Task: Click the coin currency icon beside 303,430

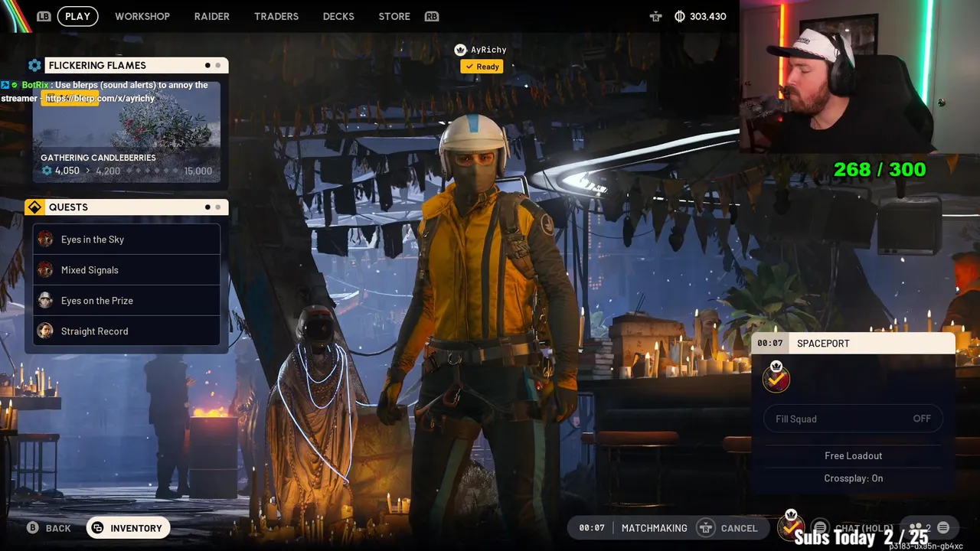Action: (x=679, y=16)
